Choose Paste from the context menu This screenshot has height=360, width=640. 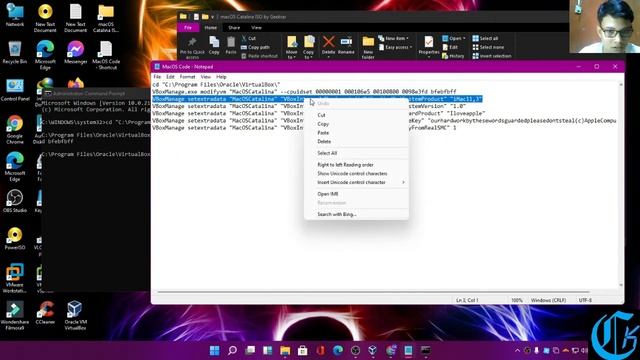[356, 133]
